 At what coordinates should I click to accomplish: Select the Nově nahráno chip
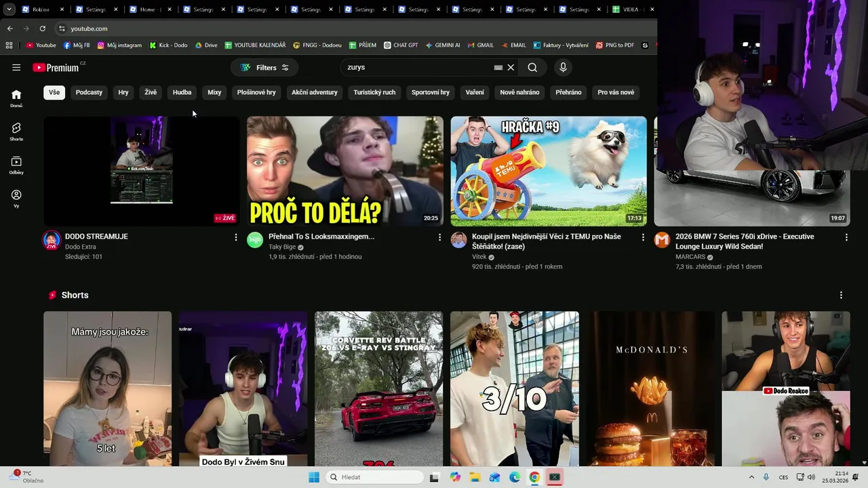pyautogui.click(x=519, y=92)
